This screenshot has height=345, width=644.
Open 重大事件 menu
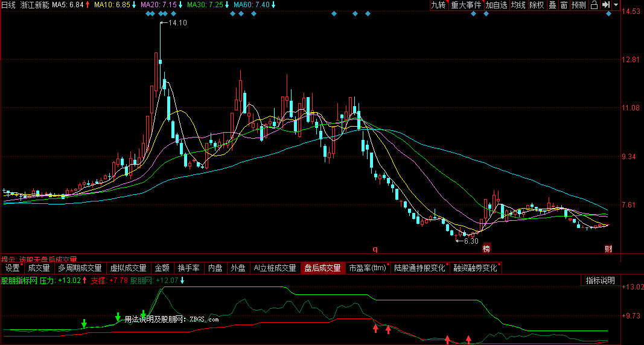466,5
